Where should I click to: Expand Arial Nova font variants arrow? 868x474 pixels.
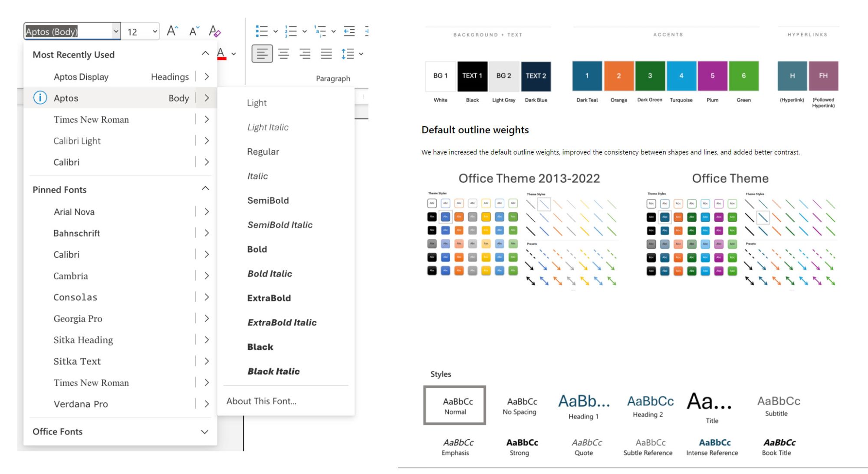coord(207,211)
